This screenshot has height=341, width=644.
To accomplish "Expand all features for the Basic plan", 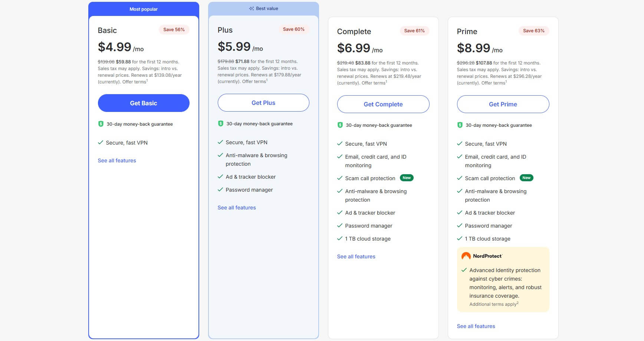I will click(116, 160).
